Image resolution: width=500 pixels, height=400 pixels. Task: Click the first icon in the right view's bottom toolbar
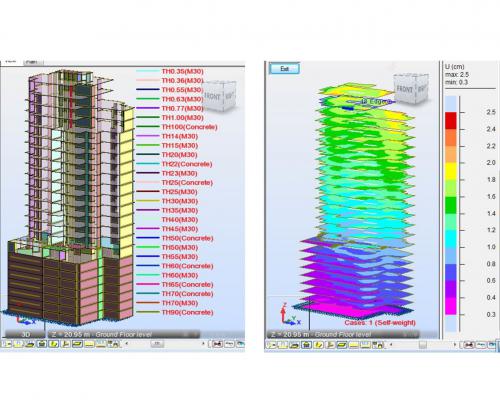[271, 345]
